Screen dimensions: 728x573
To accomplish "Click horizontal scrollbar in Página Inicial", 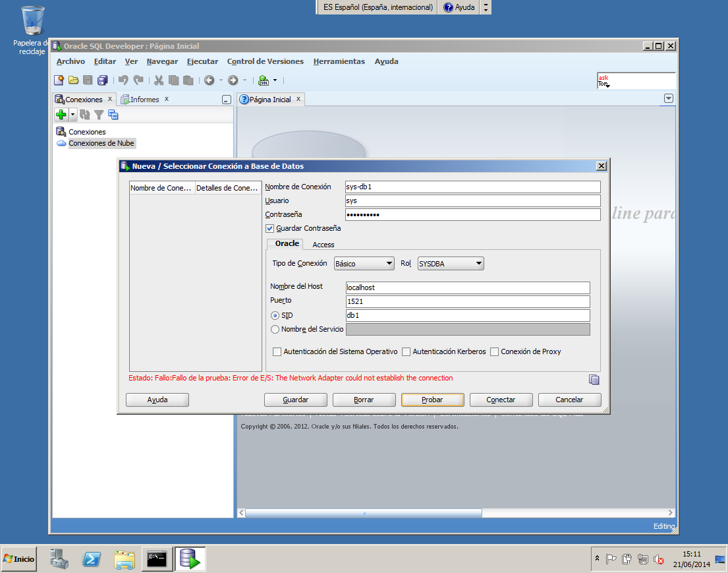I will point(364,513).
